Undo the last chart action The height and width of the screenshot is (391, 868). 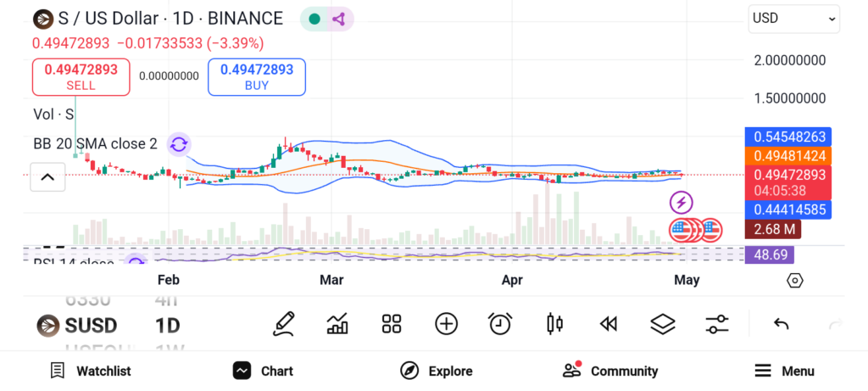tap(782, 323)
